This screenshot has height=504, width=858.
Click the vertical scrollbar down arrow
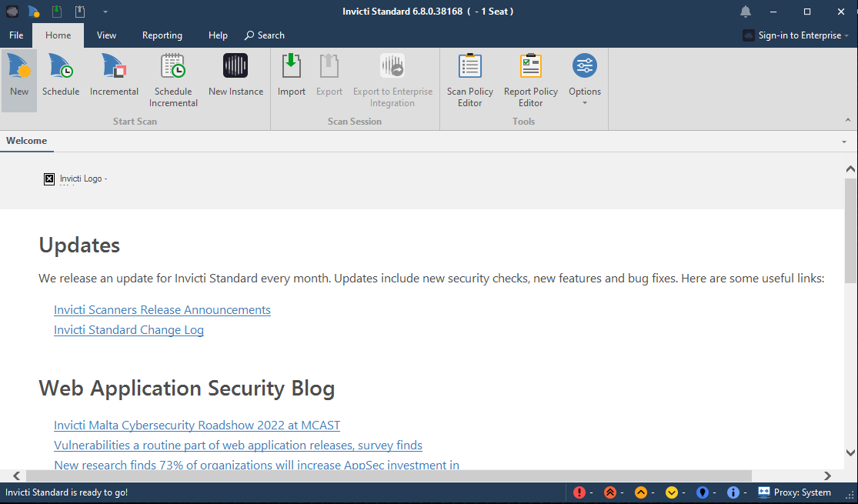tap(850, 453)
